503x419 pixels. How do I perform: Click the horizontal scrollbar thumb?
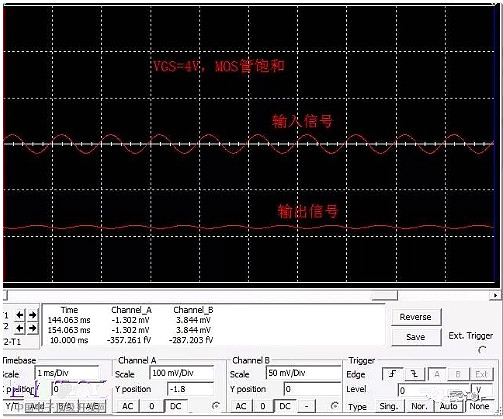385,295
